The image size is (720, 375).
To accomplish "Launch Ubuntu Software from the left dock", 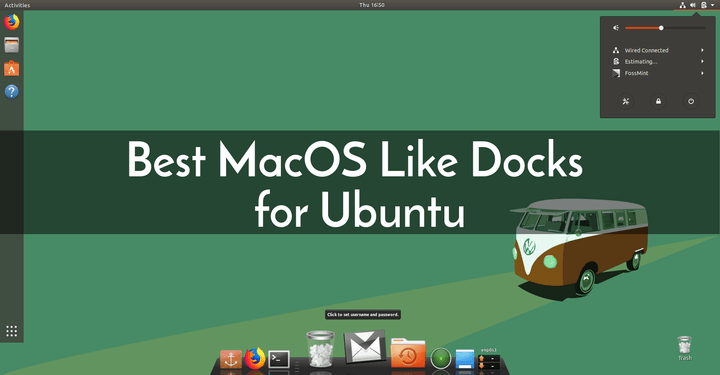I will click(x=11, y=68).
